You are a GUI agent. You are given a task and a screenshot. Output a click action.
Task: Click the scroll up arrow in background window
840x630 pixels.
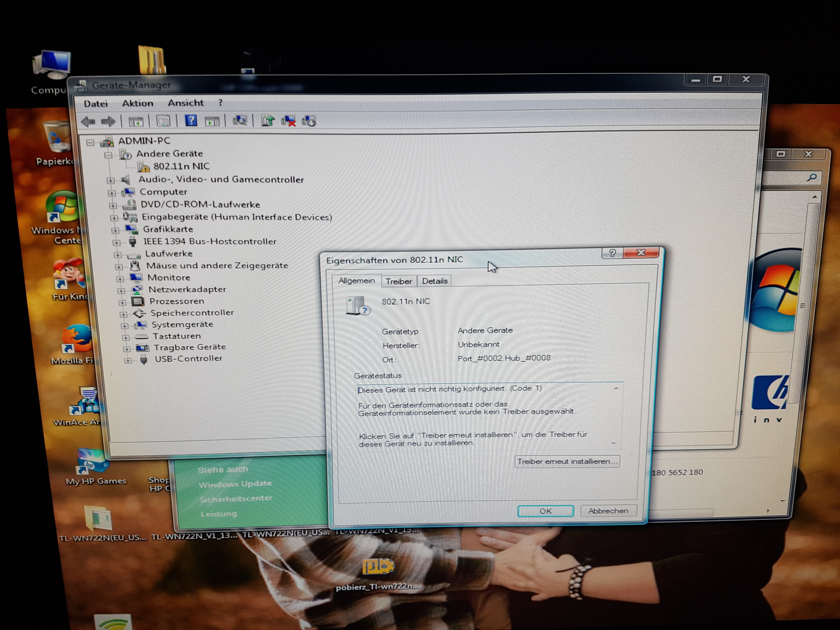(x=814, y=197)
